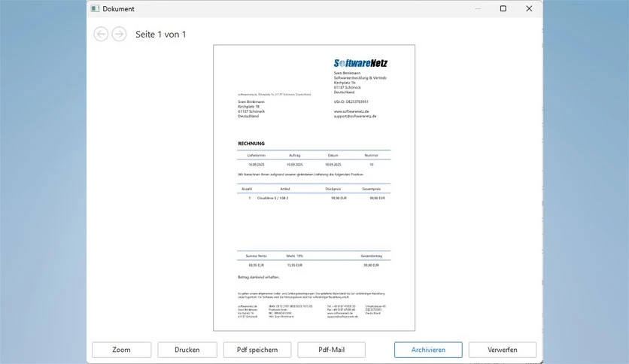Close the Dokument window

(529, 8)
